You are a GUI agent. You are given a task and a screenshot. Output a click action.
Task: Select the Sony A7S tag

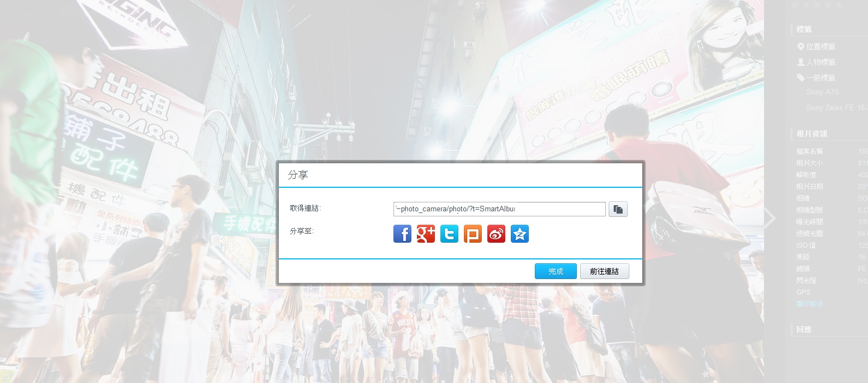[823, 92]
